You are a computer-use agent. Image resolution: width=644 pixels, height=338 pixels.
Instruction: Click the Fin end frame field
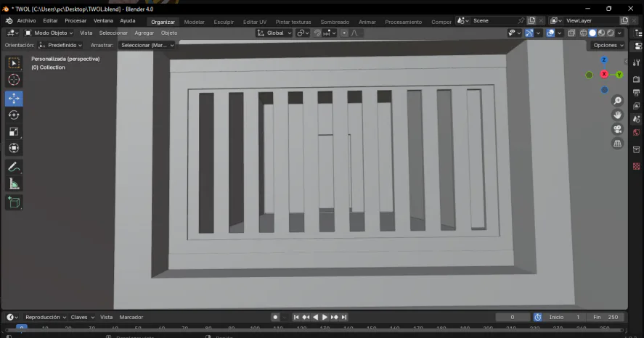pyautogui.click(x=606, y=317)
